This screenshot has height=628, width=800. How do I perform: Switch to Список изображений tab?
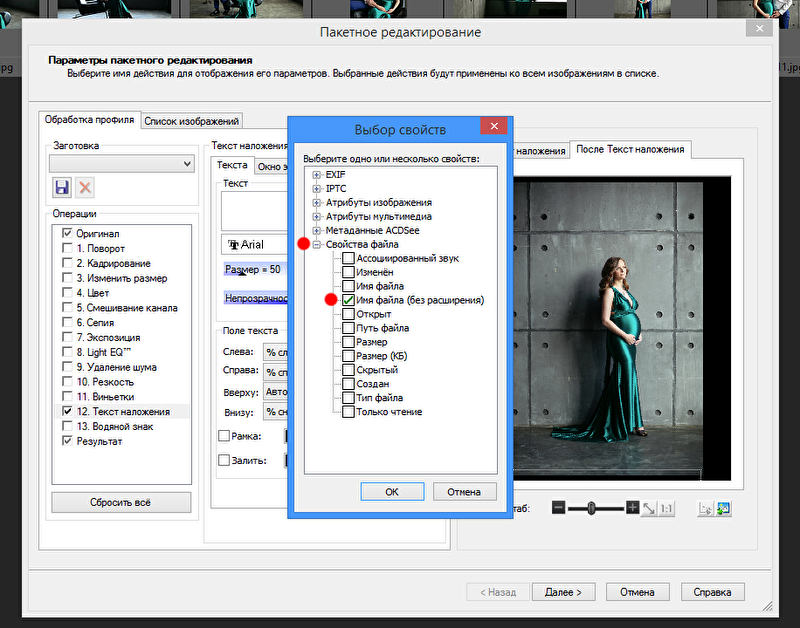click(191, 121)
